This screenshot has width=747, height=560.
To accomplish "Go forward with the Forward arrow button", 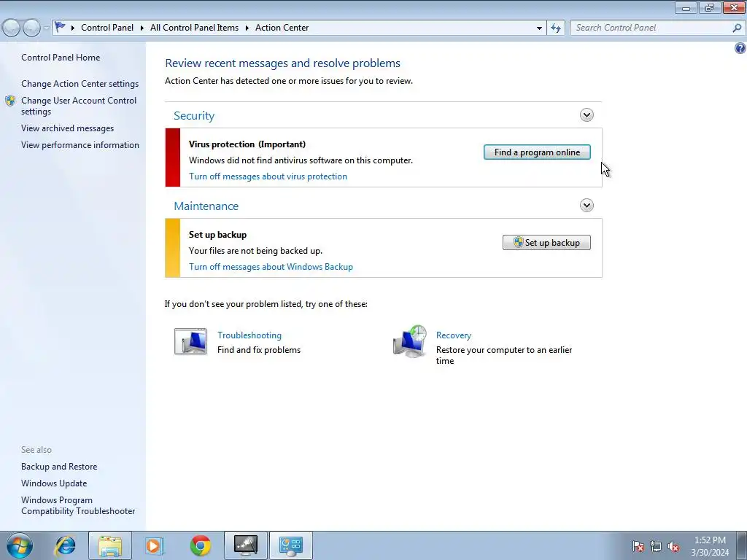I will [31, 28].
